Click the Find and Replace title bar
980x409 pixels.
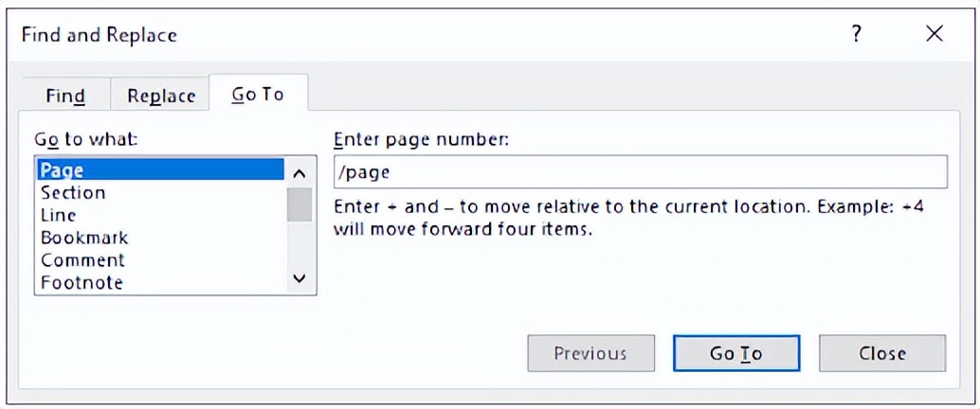point(426,35)
